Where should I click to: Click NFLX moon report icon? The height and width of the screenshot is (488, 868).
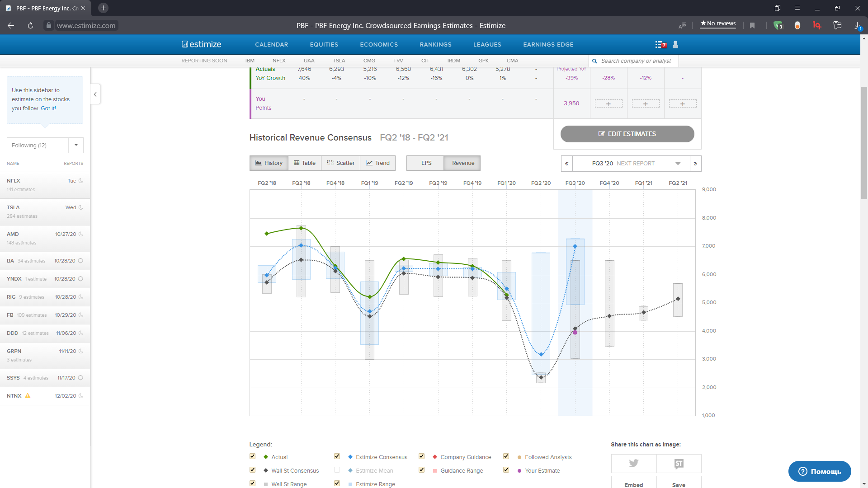coord(81,181)
